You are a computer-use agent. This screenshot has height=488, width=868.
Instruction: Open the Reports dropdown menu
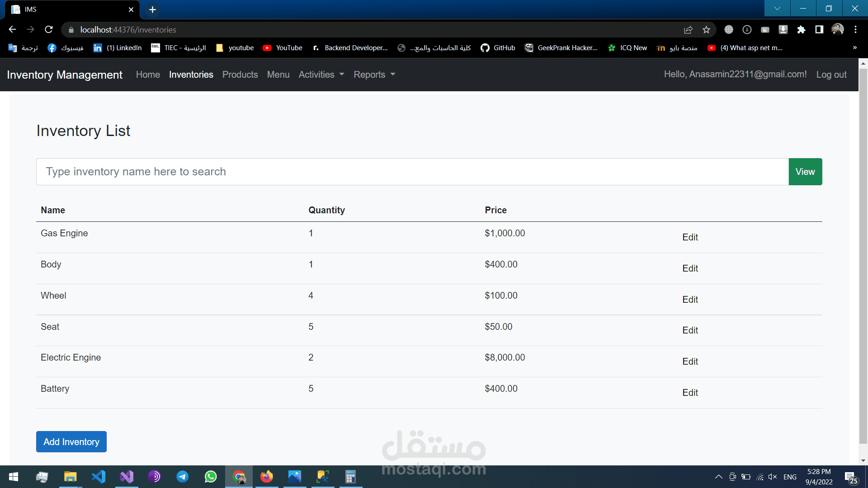(x=374, y=75)
